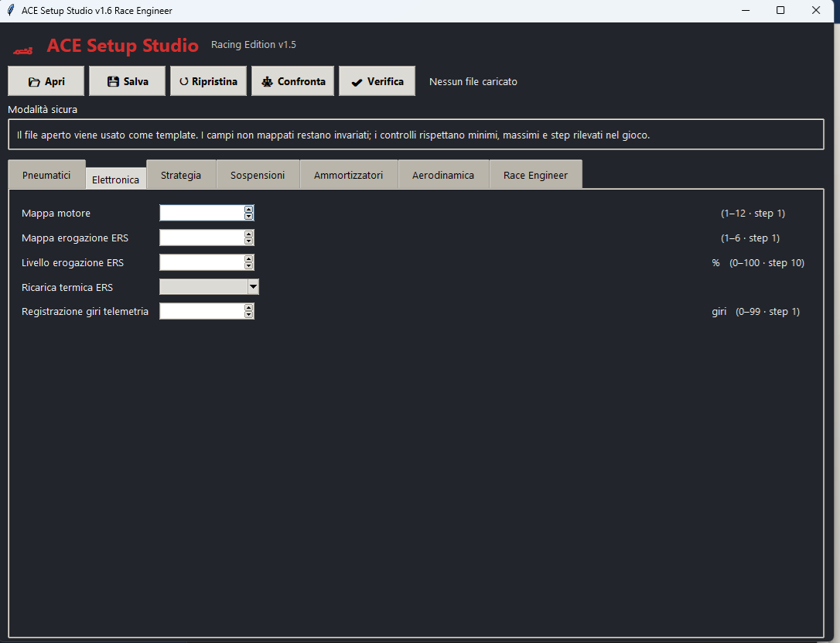Click the "Ricarica termica ERS" label
This screenshot has width=840, height=643.
[67, 287]
